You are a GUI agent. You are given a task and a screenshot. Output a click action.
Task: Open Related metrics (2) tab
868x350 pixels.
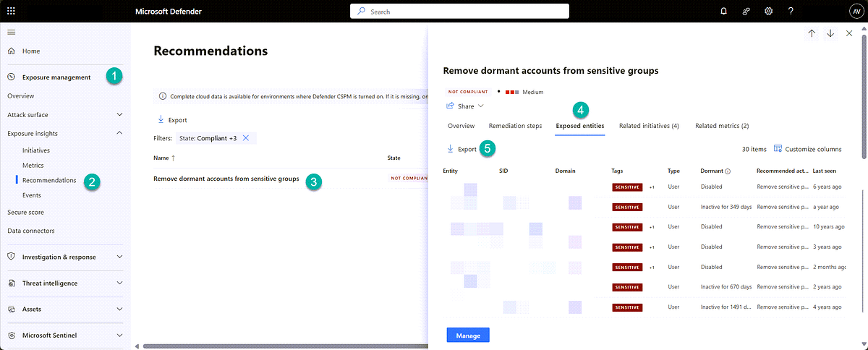(x=722, y=126)
